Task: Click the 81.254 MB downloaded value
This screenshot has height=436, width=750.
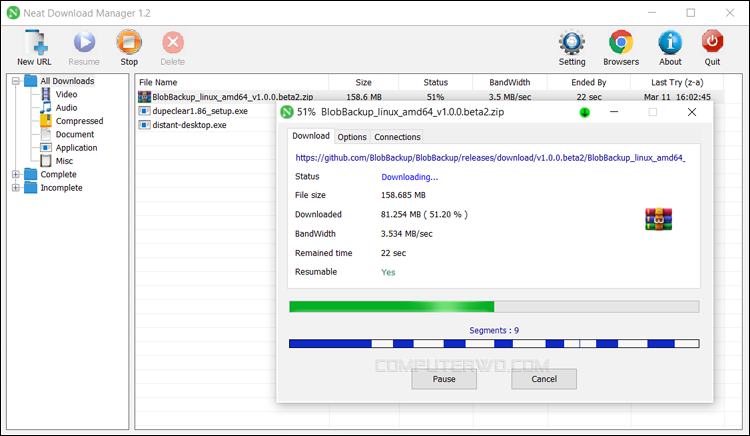Action: [424, 215]
